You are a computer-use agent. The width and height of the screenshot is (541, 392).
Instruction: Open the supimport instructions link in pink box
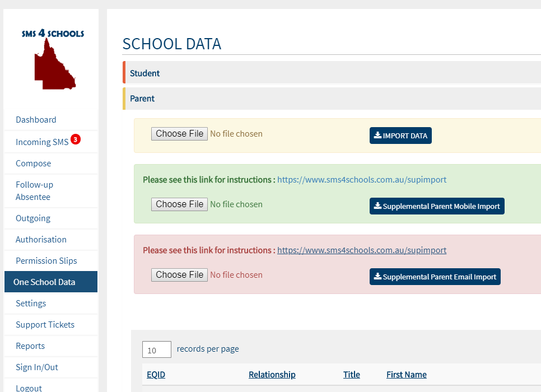tap(361, 250)
